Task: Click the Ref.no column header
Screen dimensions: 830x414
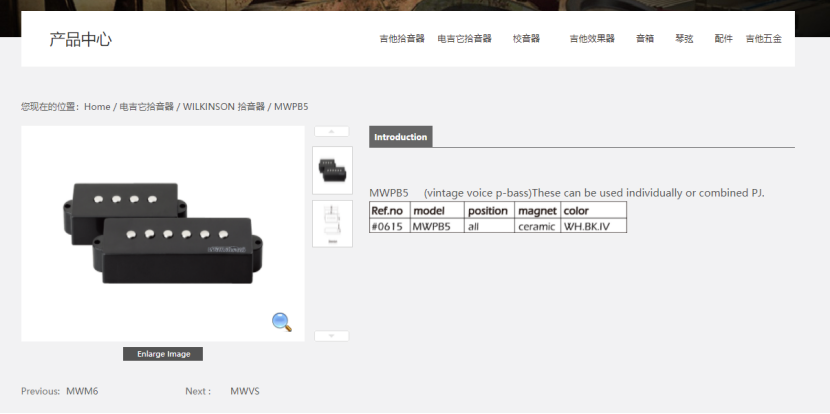Action: 390,211
